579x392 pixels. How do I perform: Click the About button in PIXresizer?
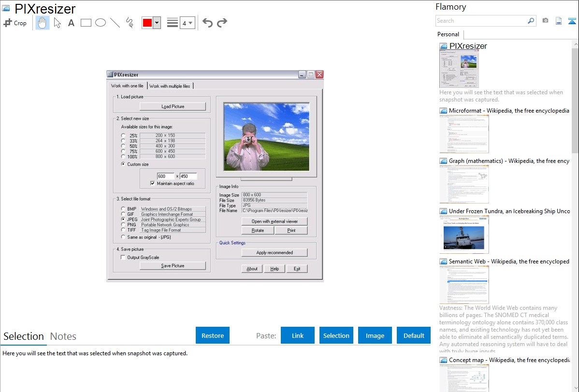click(x=252, y=269)
